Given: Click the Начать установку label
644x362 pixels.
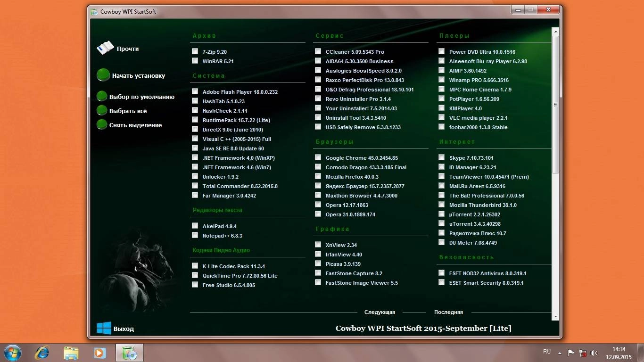Looking at the screenshot, I should 139,75.
